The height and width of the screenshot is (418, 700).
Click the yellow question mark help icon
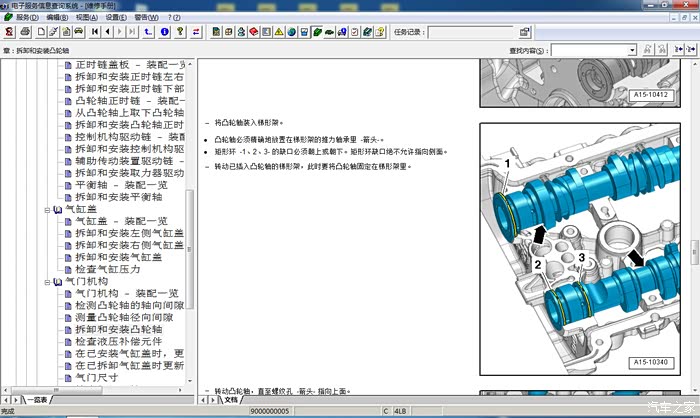180,32
